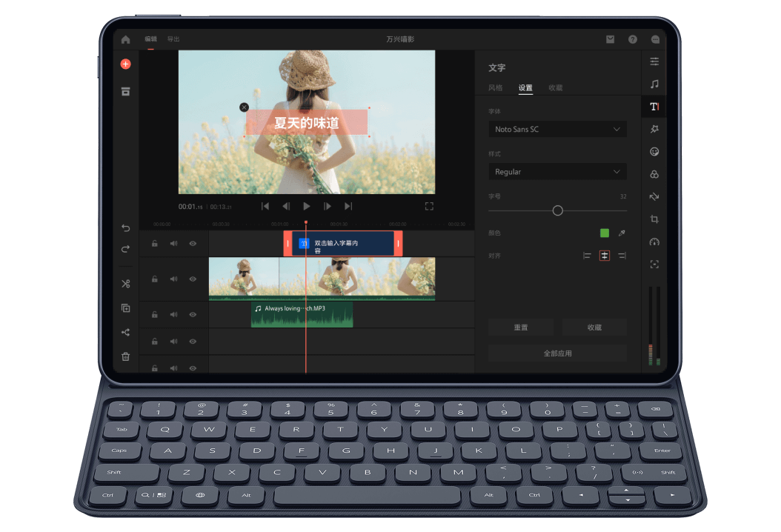781x532 pixels.
Task: Open the music panel from the right sidebar
Action: click(654, 84)
